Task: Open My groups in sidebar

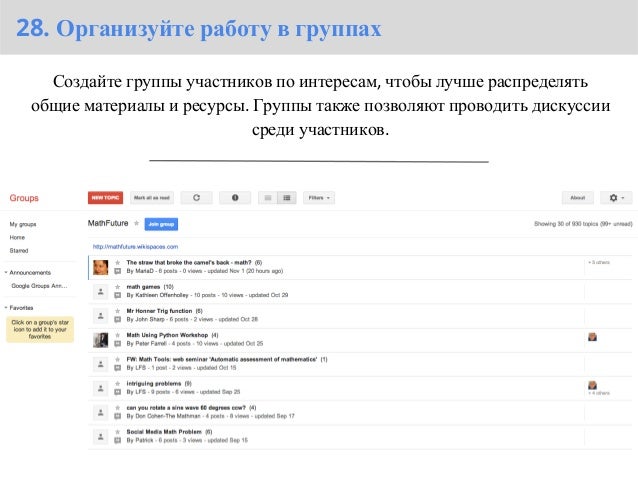Action: pos(23,224)
